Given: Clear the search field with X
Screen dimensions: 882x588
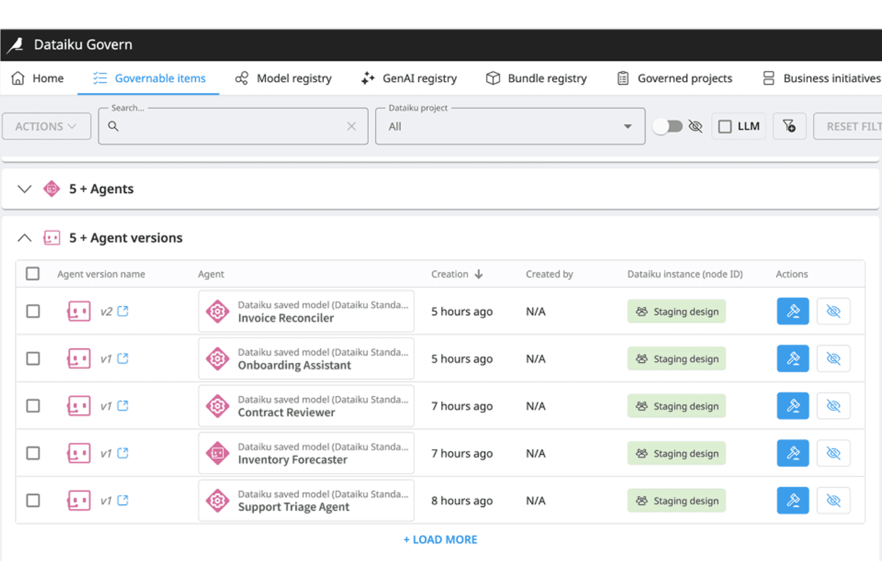Looking at the screenshot, I should [x=352, y=126].
